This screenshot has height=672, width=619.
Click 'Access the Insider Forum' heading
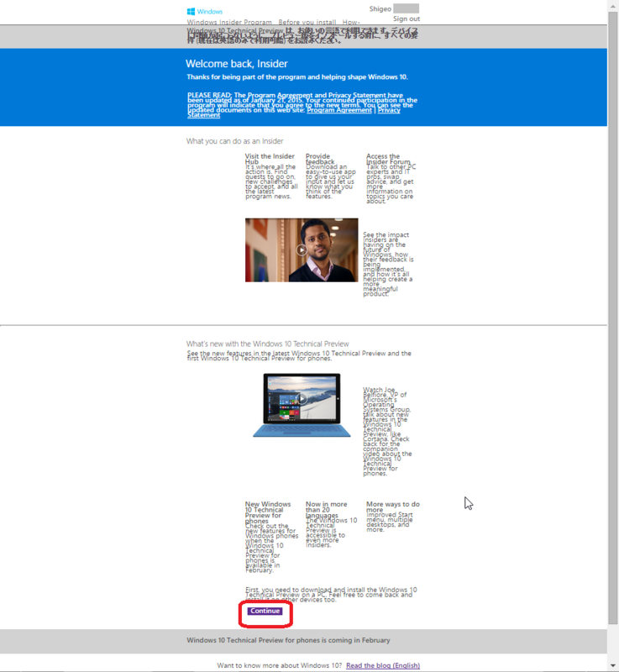point(388,159)
